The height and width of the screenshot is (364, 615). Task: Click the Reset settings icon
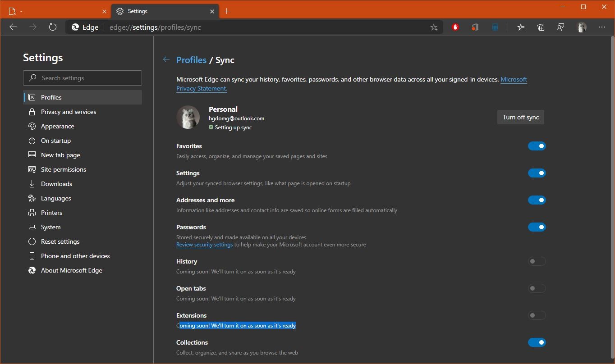coord(32,241)
